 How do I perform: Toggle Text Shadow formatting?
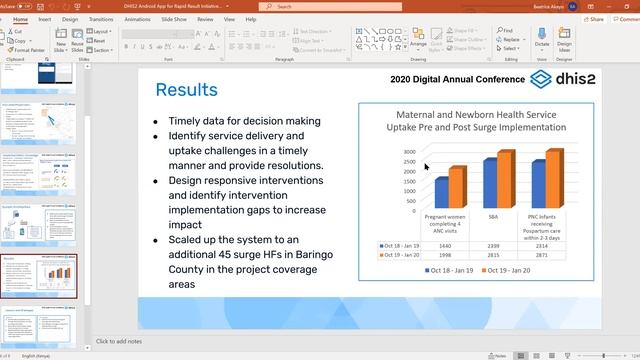[x=151, y=47]
